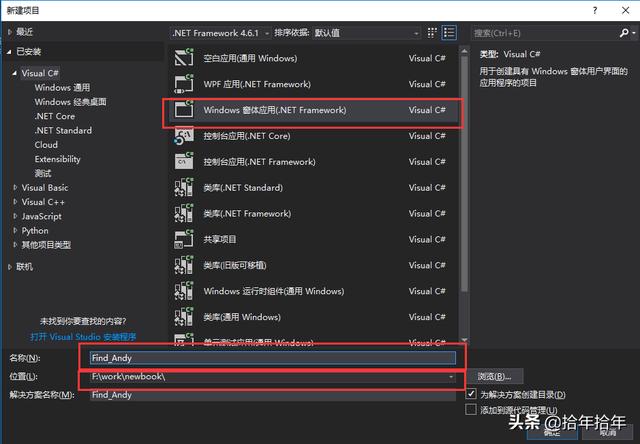This screenshot has height=444, width=640.
Task: Collapse the Installed (已安装) tree node
Action: point(9,52)
